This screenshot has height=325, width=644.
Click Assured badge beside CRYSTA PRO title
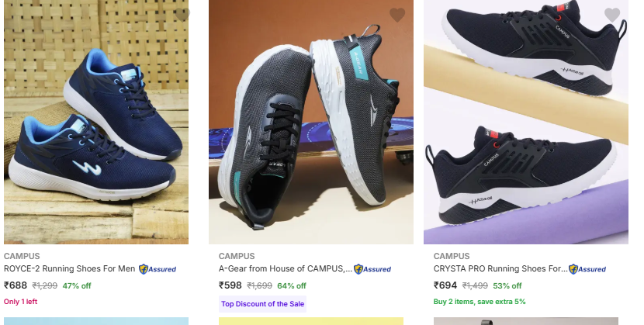point(587,269)
